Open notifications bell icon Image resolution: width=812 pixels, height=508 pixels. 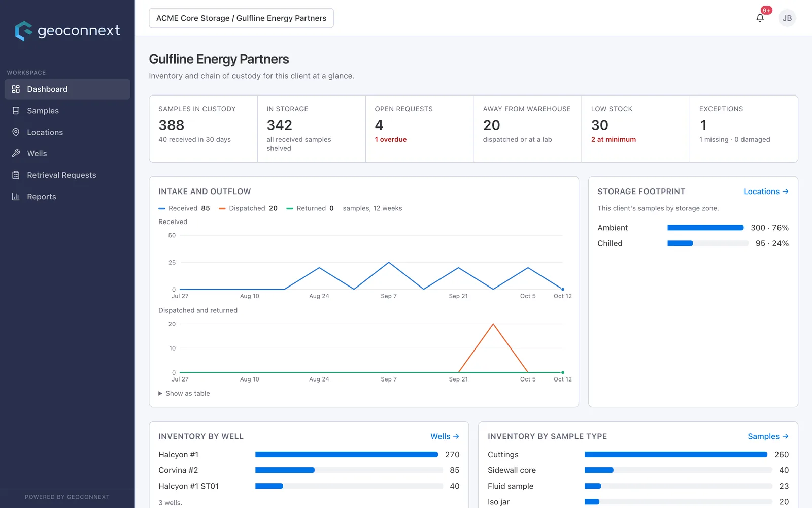[760, 18]
